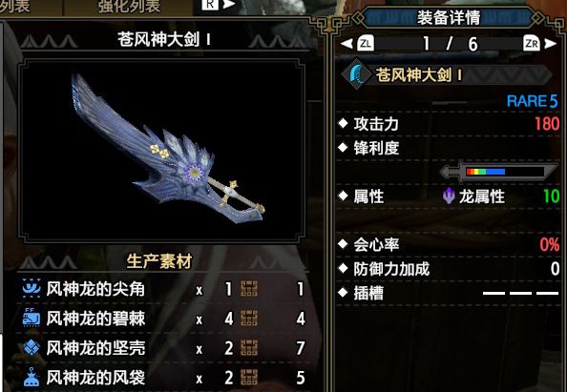Switch to the 强化列表 tab
This screenshot has height=392, width=567.
point(130,6)
